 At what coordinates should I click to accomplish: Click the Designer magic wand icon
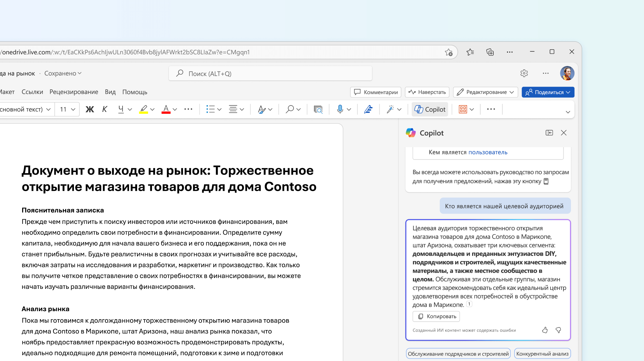[x=390, y=109]
